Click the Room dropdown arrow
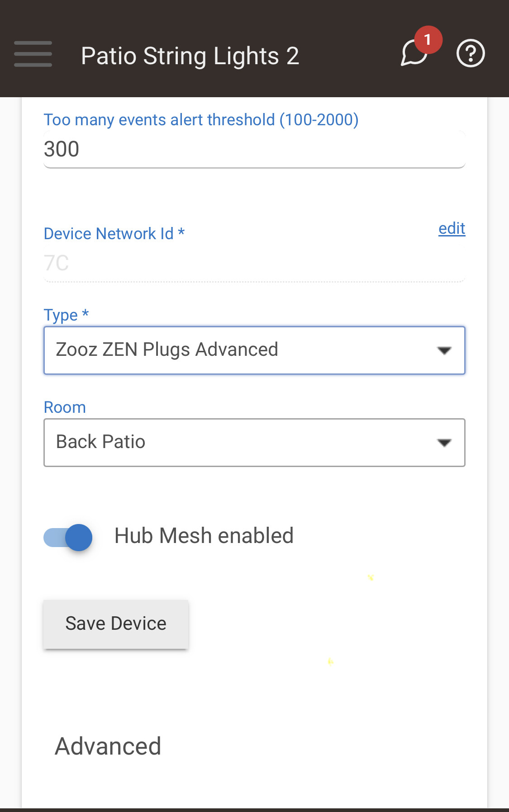The width and height of the screenshot is (509, 812). click(x=444, y=443)
